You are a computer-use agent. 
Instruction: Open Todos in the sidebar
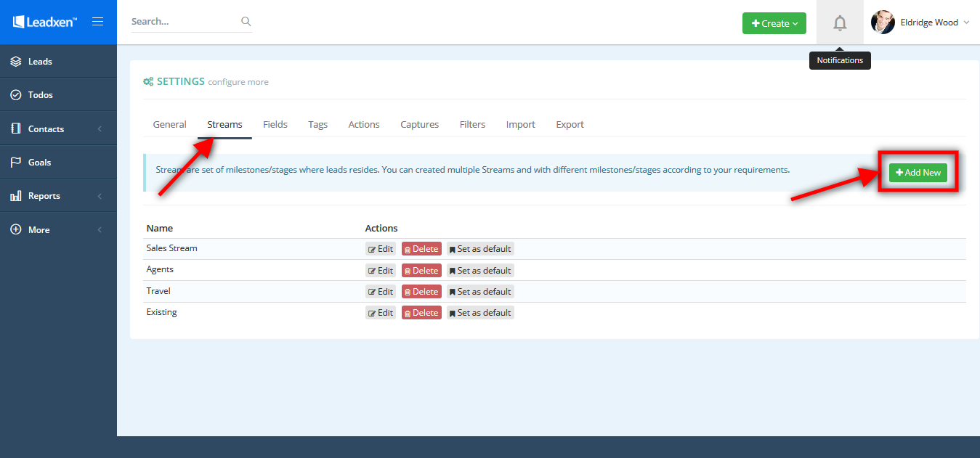click(58, 95)
